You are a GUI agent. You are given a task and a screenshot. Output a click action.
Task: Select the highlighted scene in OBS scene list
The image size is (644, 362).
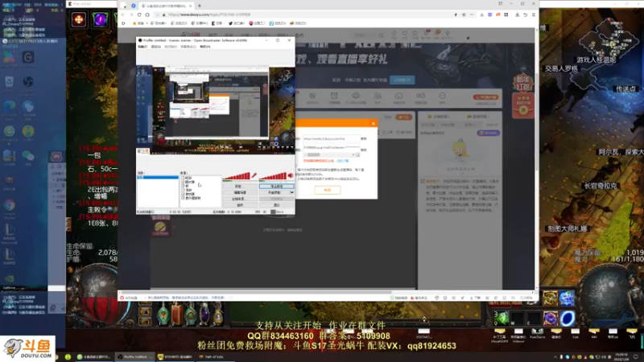tap(158, 177)
